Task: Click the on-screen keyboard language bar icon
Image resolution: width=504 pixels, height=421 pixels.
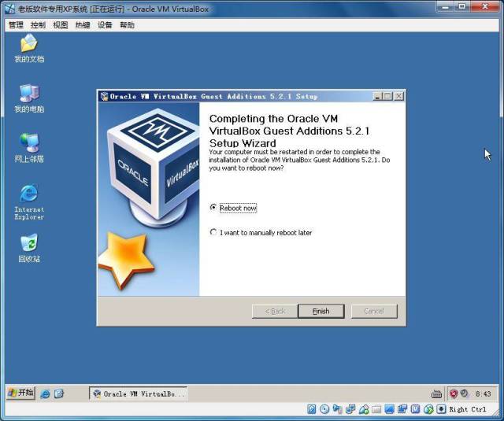Action: [x=436, y=393]
